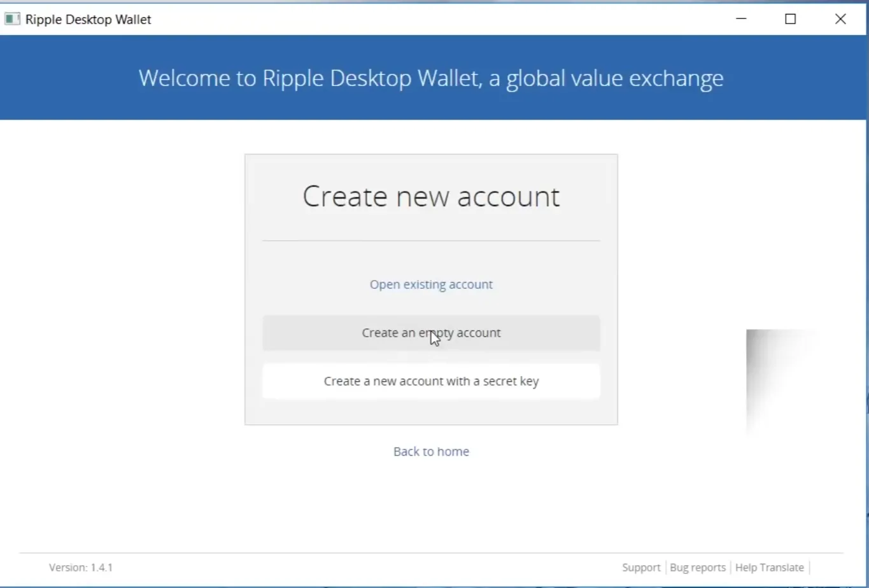Minimize the Ripple Desktop Wallet window

click(x=741, y=19)
